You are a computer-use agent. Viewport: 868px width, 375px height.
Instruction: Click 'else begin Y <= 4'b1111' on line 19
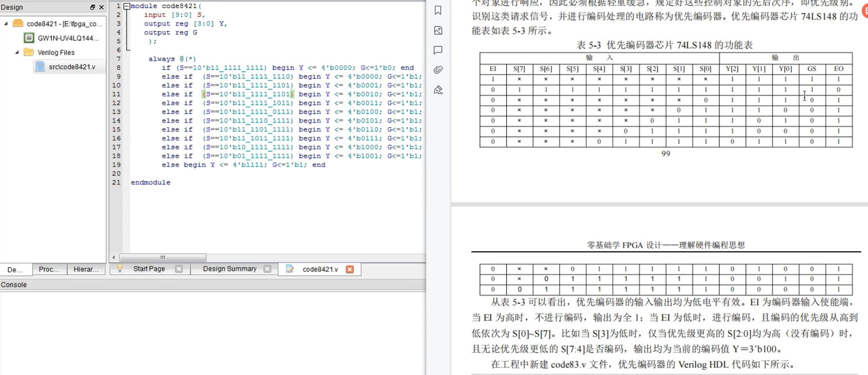(x=214, y=165)
